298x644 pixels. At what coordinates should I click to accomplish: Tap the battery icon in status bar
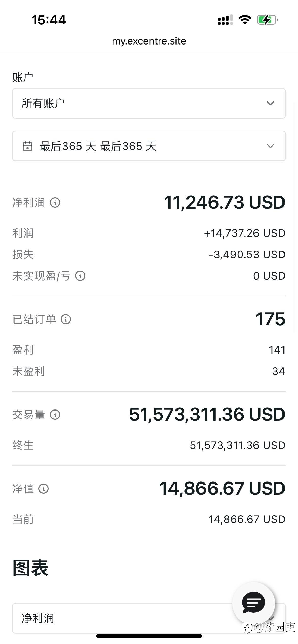point(267,20)
